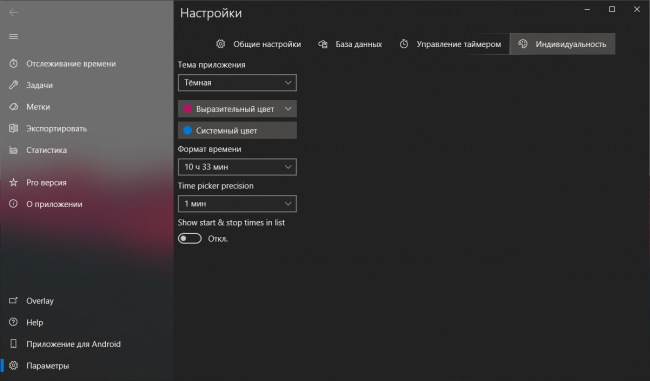Open Приложение для Android link
The width and height of the screenshot is (650, 381).
point(87,344)
